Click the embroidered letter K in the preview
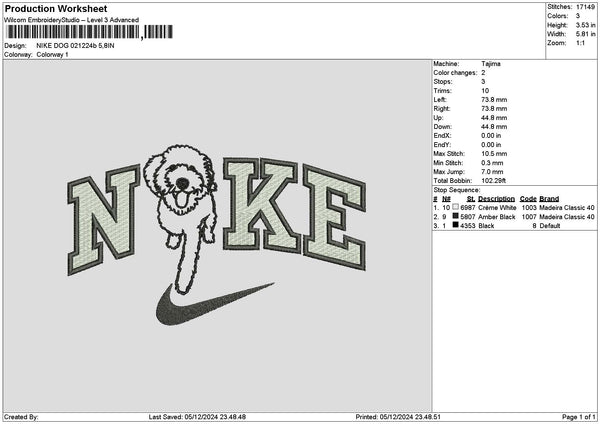The height and width of the screenshot is (424, 600). [260, 205]
